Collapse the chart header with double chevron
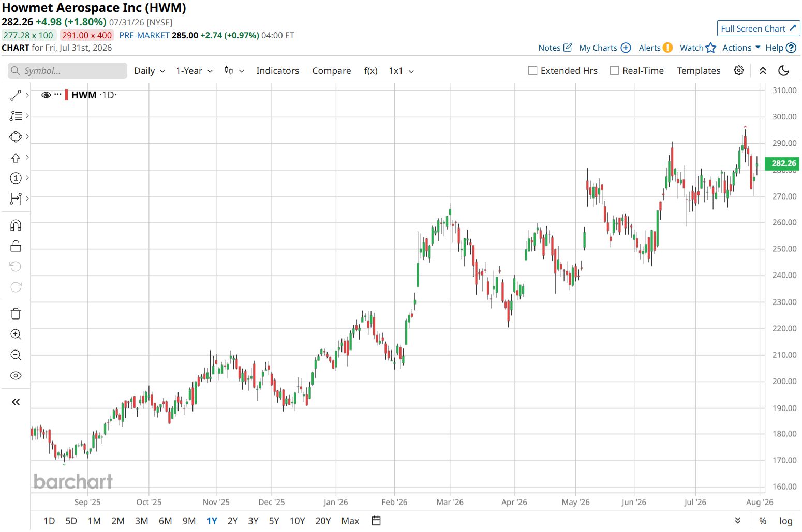The height and width of the screenshot is (532, 802). [x=763, y=71]
